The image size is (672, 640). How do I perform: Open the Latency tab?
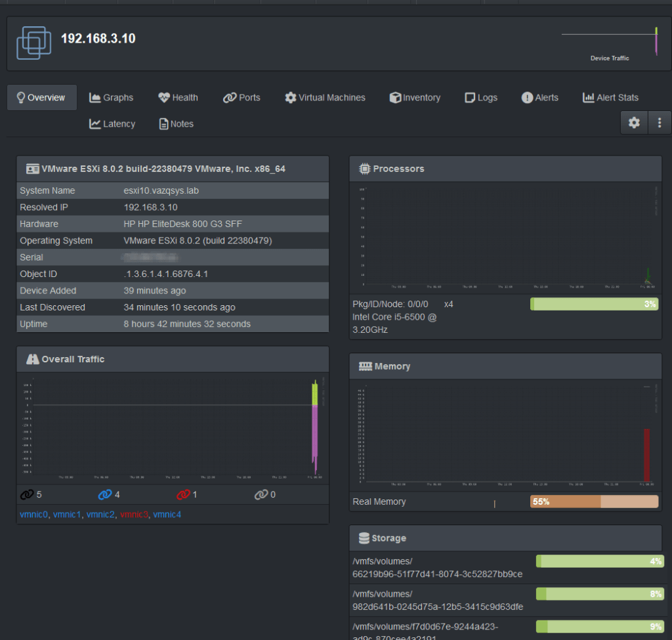[x=112, y=123]
